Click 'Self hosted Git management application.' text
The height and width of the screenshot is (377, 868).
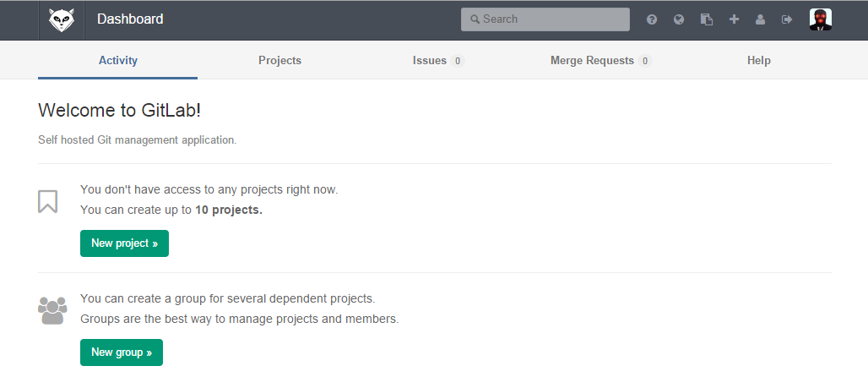138,140
